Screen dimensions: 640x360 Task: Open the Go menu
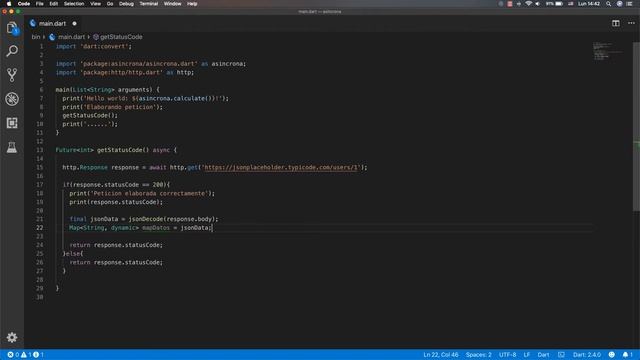click(110, 4)
